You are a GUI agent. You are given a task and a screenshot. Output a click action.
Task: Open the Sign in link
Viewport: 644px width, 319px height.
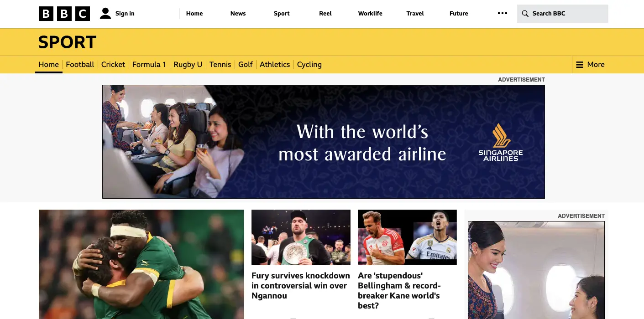[125, 13]
